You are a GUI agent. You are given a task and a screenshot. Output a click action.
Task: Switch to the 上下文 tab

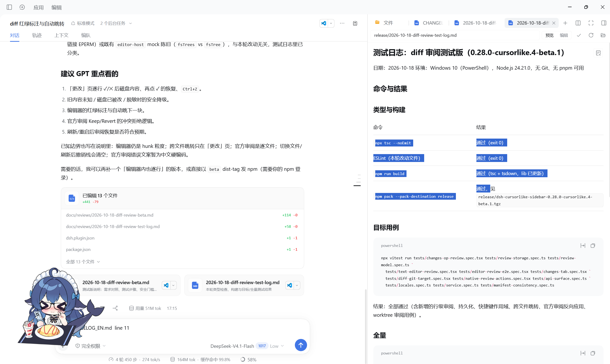[x=61, y=35]
